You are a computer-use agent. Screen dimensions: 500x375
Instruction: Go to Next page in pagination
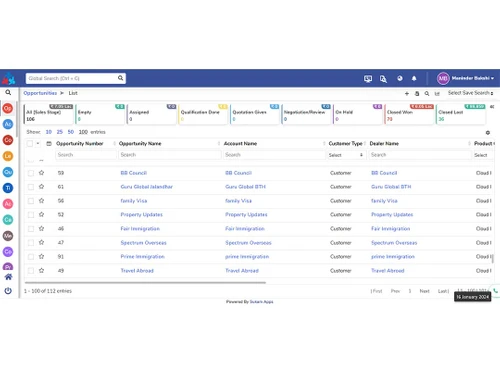coord(424,291)
